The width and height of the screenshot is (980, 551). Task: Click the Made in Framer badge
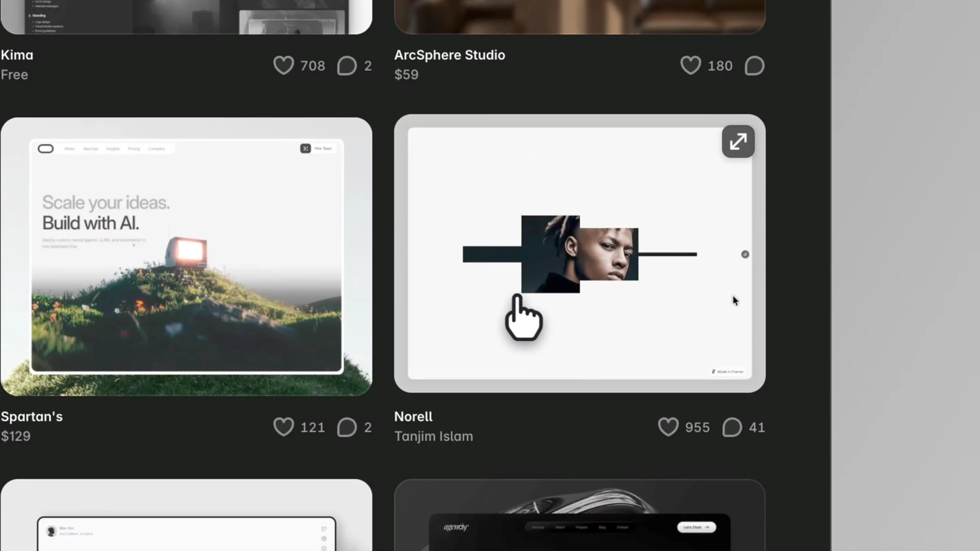click(x=728, y=371)
